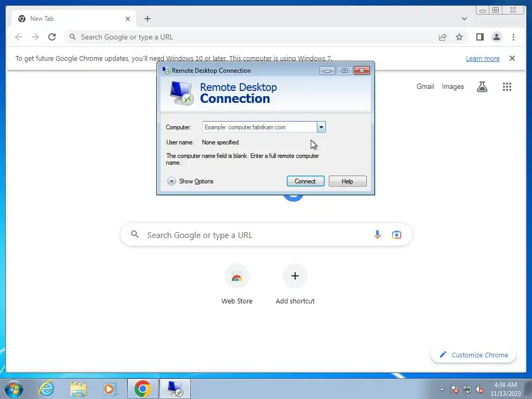Open Chrome side panel icon
The image size is (532, 399).
pyautogui.click(x=480, y=37)
